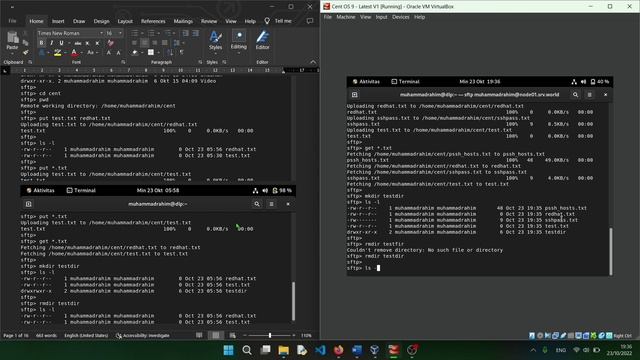The image size is (640, 360).
Task: Open Visual Studio Code from taskbar
Action: pyautogui.click(x=320, y=350)
